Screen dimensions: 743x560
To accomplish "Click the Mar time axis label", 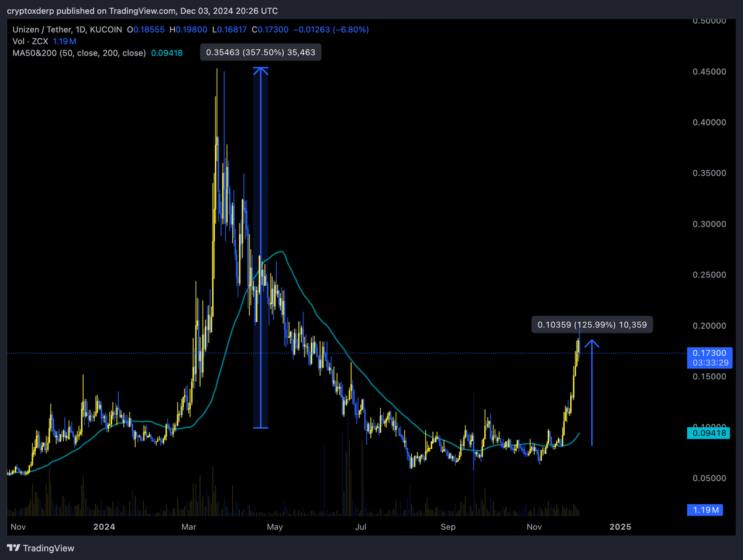I will point(189,527).
